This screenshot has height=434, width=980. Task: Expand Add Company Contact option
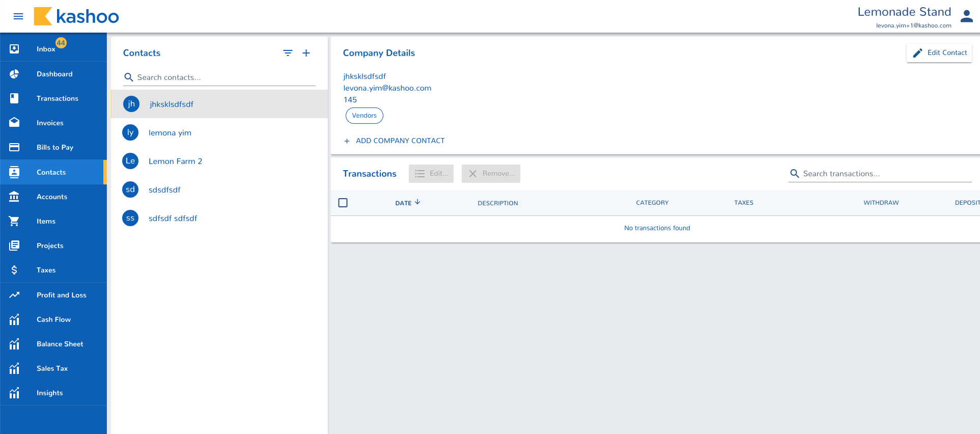pos(395,141)
